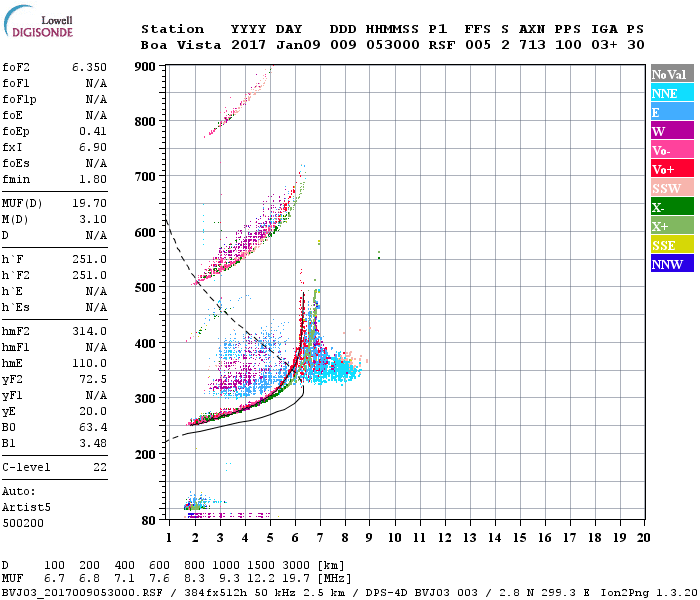Click the 900 label on the height axis
This screenshot has height=600, width=700.
pyautogui.click(x=145, y=67)
